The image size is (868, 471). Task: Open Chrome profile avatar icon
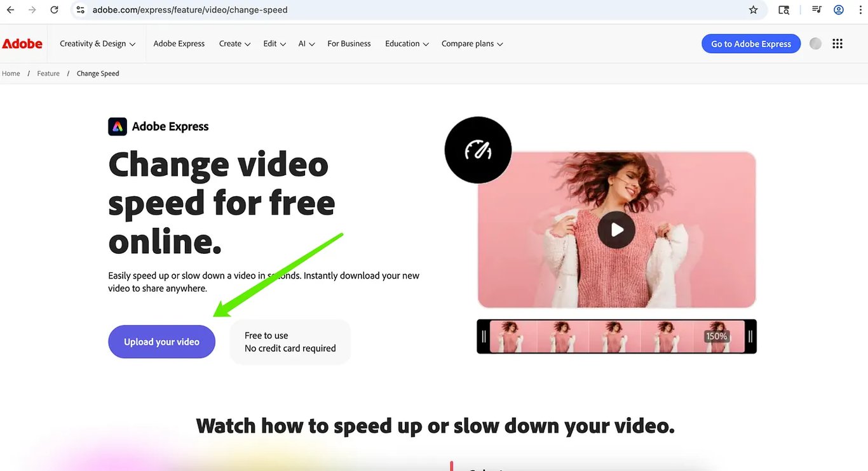(839, 10)
